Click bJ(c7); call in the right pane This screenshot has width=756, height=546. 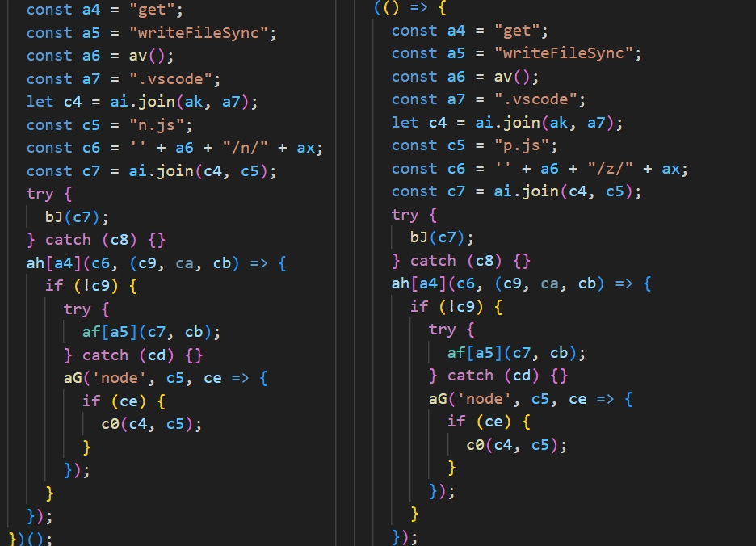[442, 237]
